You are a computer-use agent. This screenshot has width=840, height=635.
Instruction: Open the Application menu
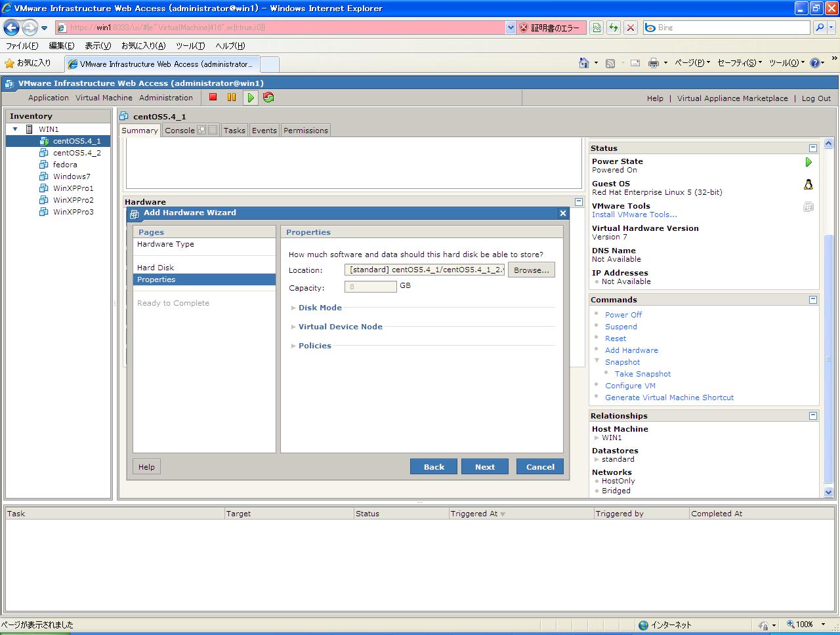coord(49,98)
